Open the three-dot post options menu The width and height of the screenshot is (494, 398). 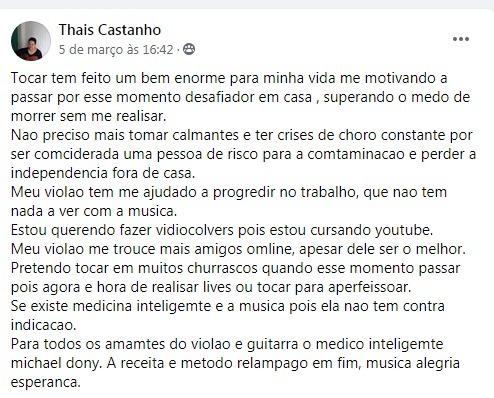(x=461, y=39)
